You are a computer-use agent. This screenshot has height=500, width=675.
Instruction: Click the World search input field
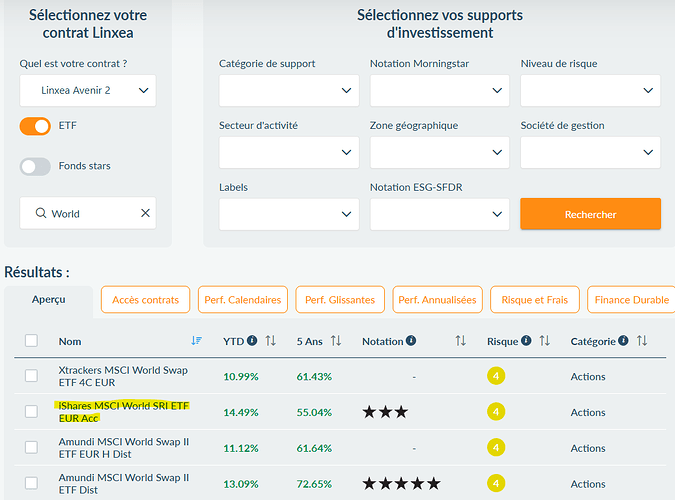88,213
